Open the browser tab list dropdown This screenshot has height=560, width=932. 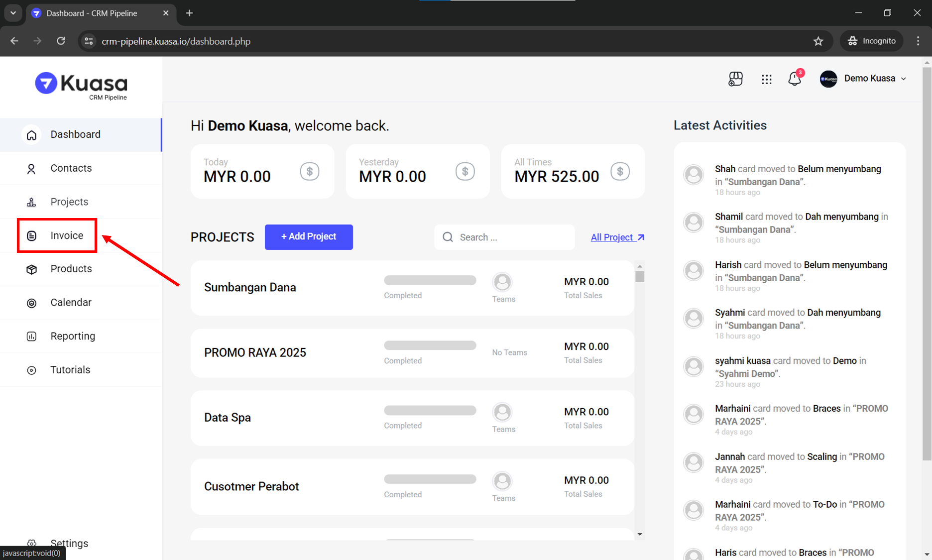click(x=13, y=13)
